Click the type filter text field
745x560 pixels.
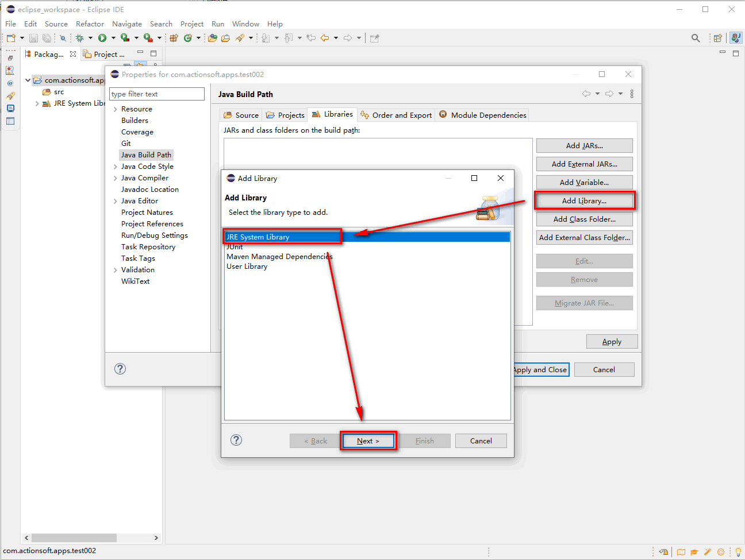(156, 93)
